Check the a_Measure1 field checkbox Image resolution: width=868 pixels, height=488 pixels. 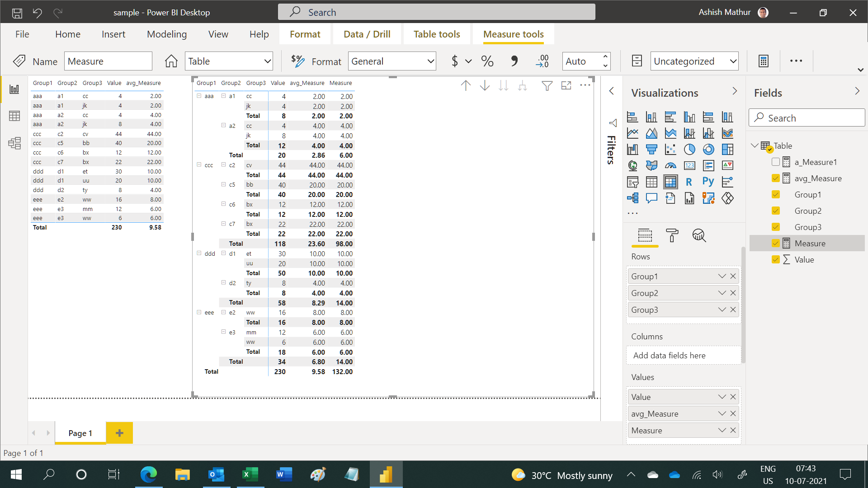[x=776, y=162]
